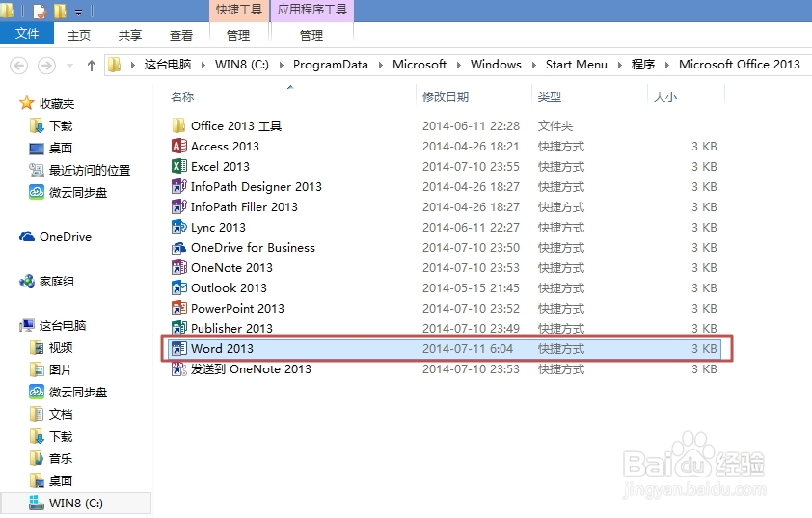Expand the chevron after Windows in address bar
Screen dimensions: 812x518
534,65
